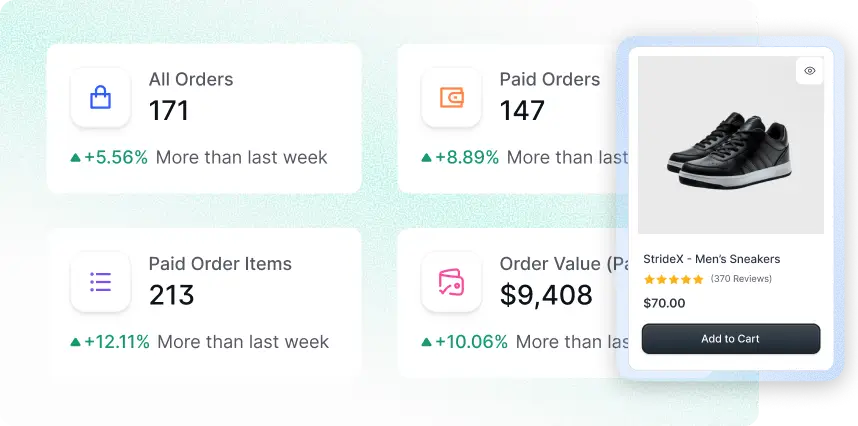Click the Paid Order Items list icon
Viewport: 858px width, 426px height.
click(100, 282)
